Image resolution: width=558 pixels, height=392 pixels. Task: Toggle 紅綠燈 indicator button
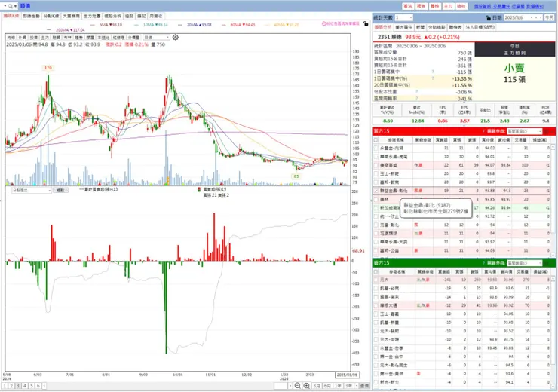coord(118,38)
